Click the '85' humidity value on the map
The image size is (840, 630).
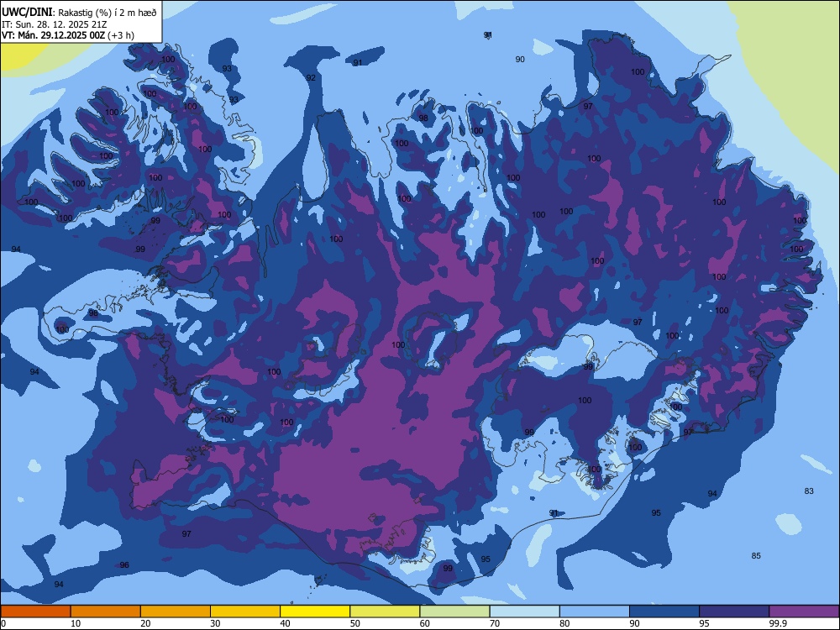(756, 555)
